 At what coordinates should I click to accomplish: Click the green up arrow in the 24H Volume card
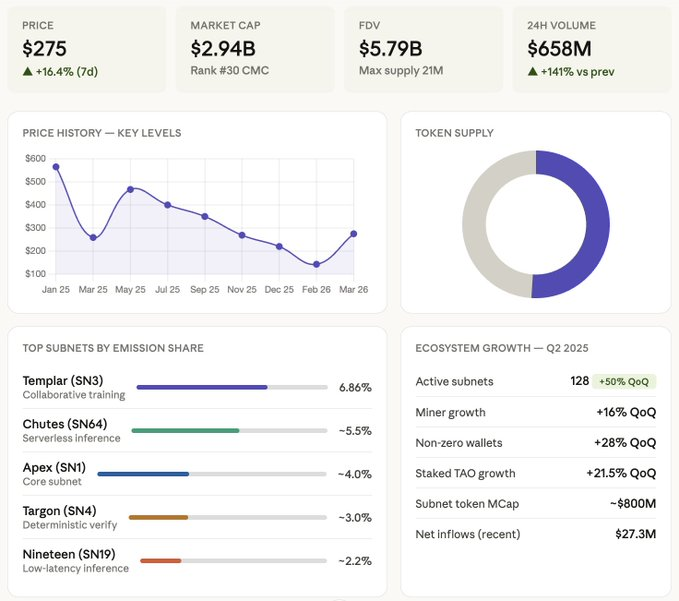(532, 71)
